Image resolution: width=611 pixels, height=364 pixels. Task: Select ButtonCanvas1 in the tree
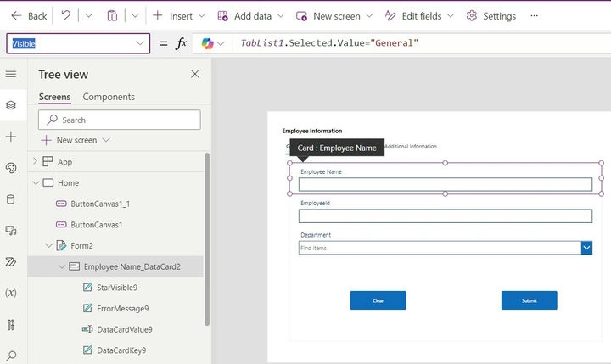pos(96,225)
